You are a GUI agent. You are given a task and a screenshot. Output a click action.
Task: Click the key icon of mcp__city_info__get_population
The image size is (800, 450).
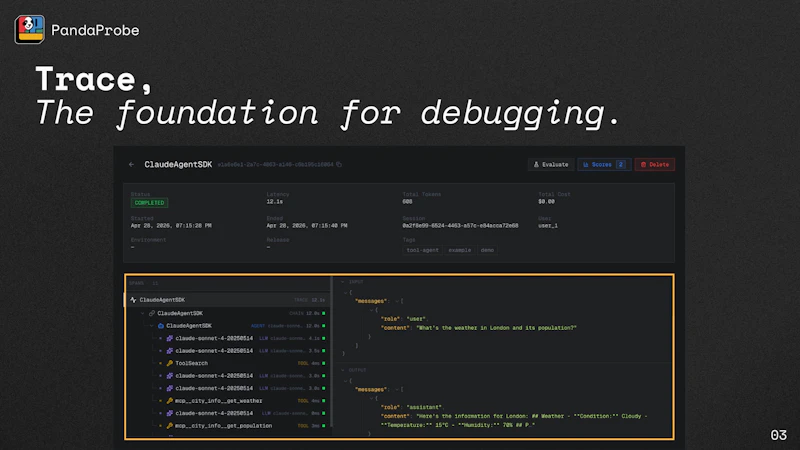pyautogui.click(x=170, y=426)
